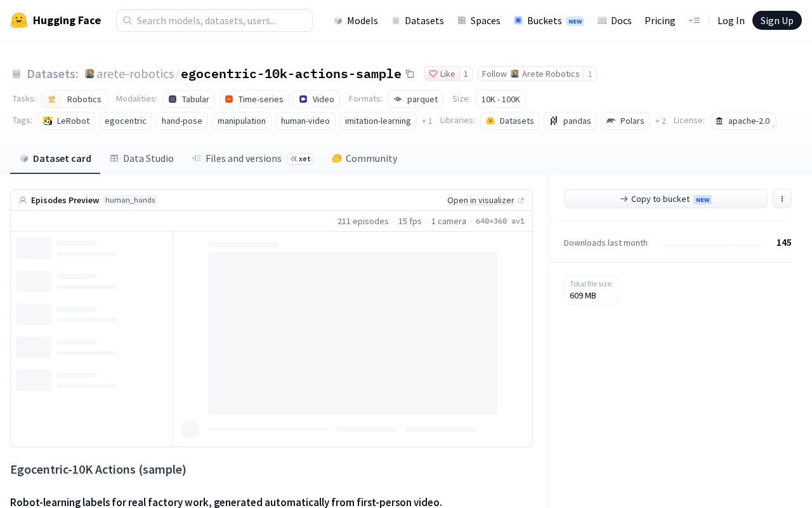Open the Docs page
This screenshot has height=508, width=812.
click(615, 20)
